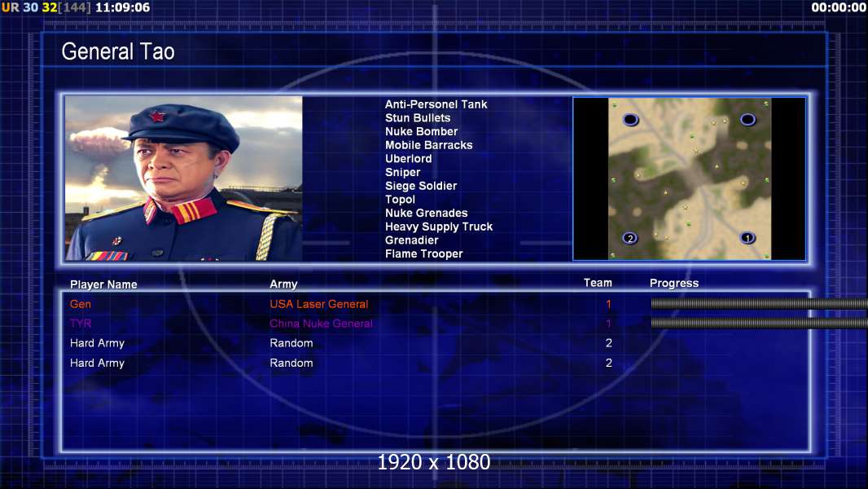Viewport: 868px width, 489px height.
Task: Click the 00:00:00 timer at top right
Action: click(838, 7)
